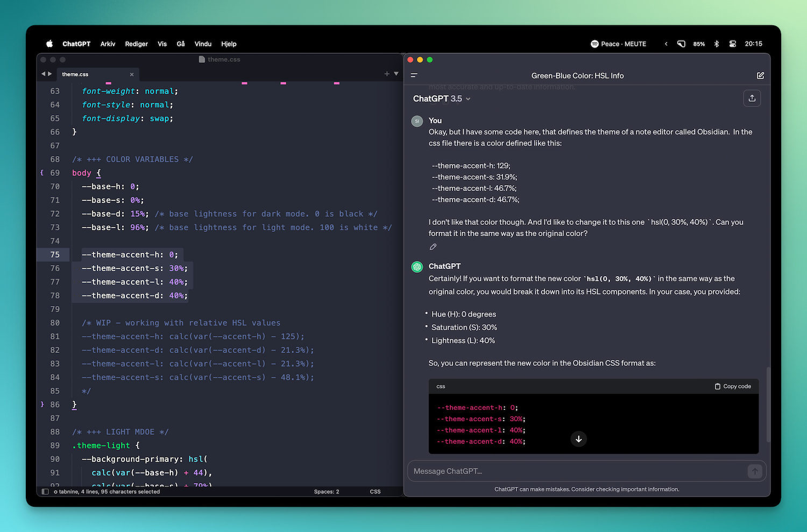Click the Bluetooth icon in menu bar
This screenshot has height=532, width=807.
(x=716, y=44)
